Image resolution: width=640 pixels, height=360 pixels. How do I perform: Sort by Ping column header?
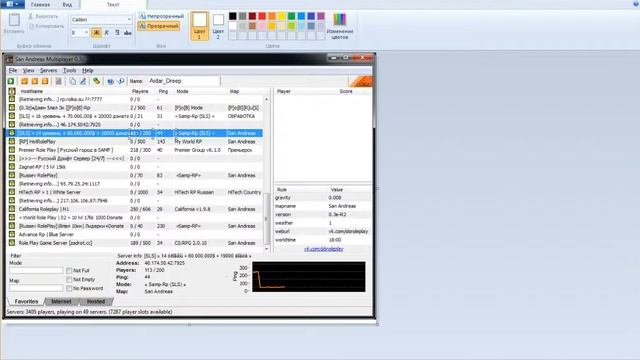[x=163, y=91]
